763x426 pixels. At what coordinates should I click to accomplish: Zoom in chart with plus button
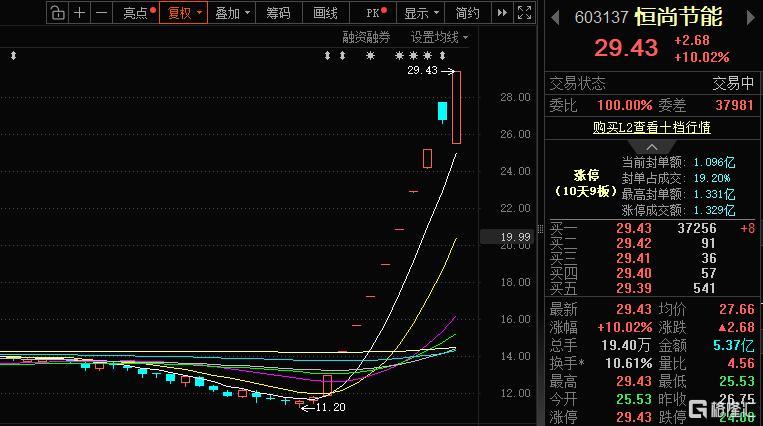point(79,13)
